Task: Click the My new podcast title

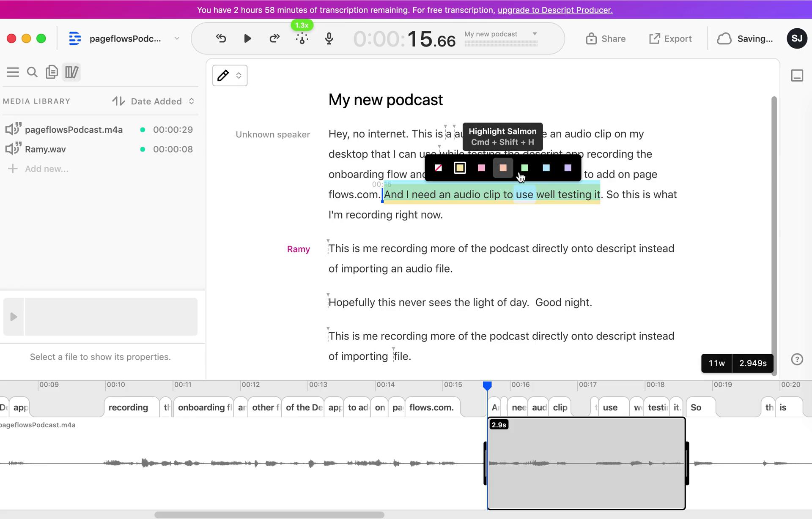Action: coord(385,100)
